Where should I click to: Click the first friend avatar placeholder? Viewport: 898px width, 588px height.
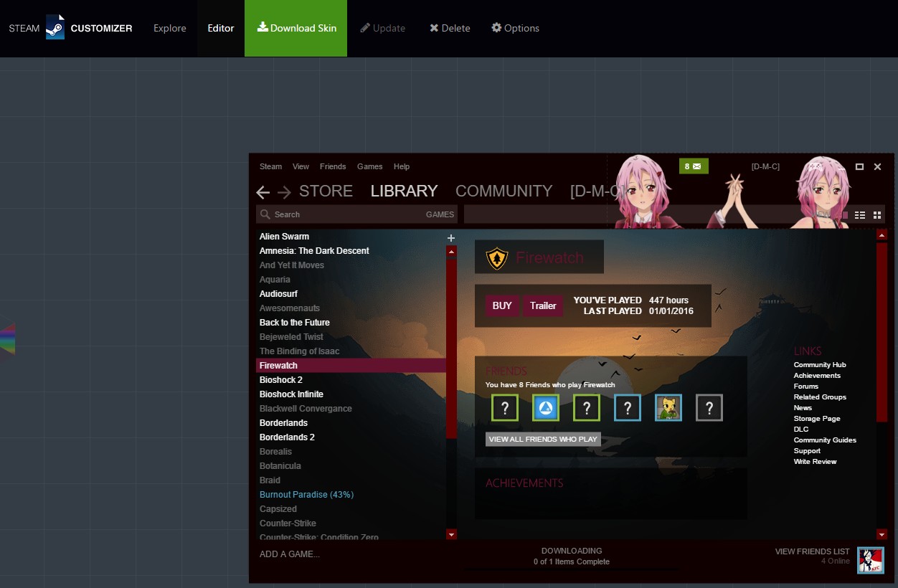[505, 408]
